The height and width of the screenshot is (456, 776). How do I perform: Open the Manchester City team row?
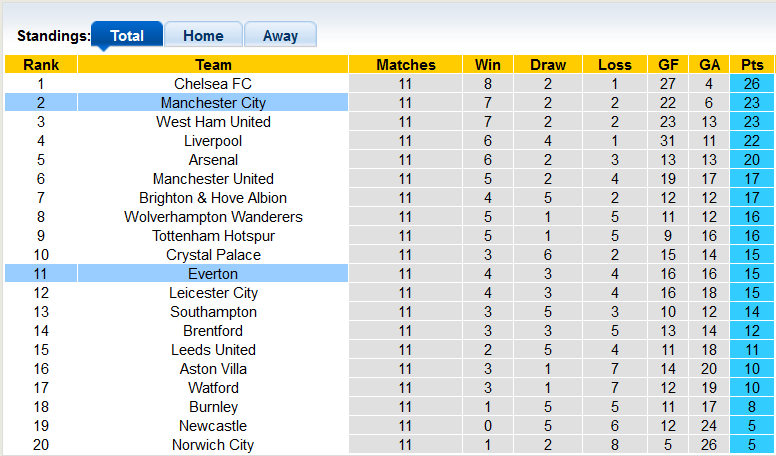point(213,103)
